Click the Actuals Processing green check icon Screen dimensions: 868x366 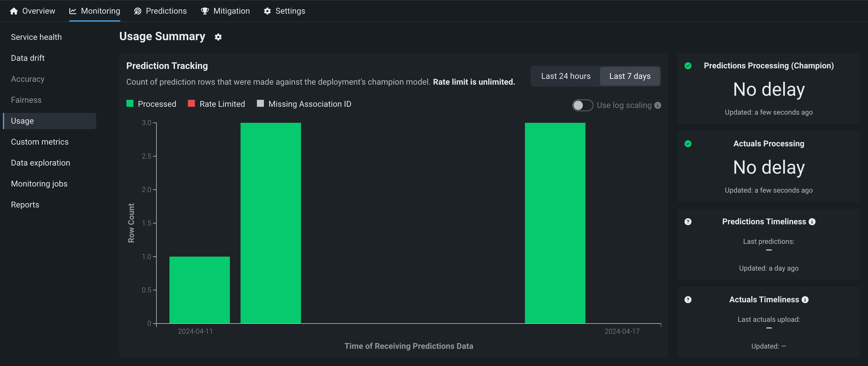click(x=688, y=144)
